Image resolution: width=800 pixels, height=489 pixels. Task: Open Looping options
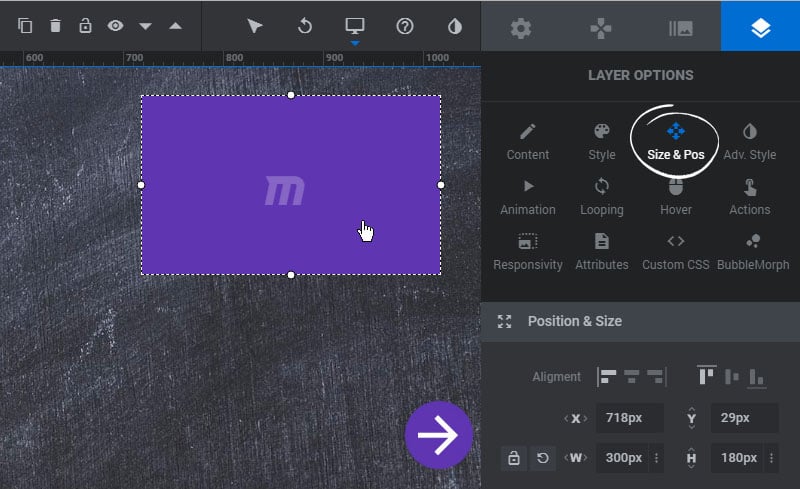pos(602,197)
